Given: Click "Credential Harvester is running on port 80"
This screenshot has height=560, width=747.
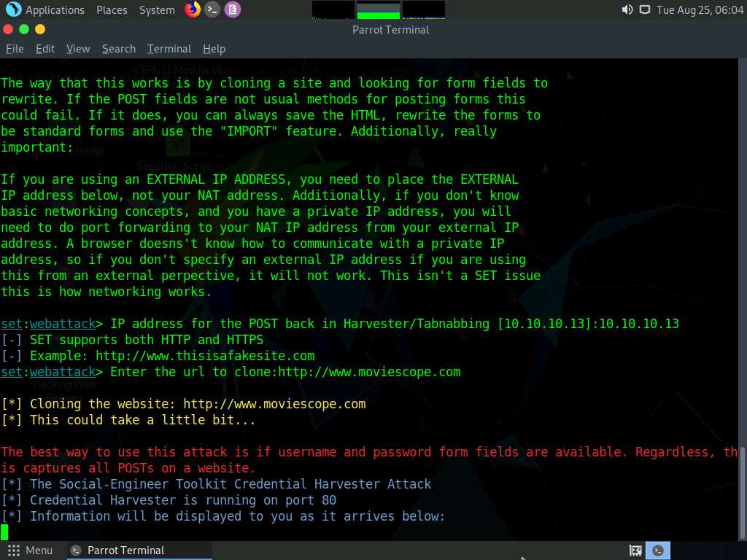Looking at the screenshot, I should [x=183, y=500].
